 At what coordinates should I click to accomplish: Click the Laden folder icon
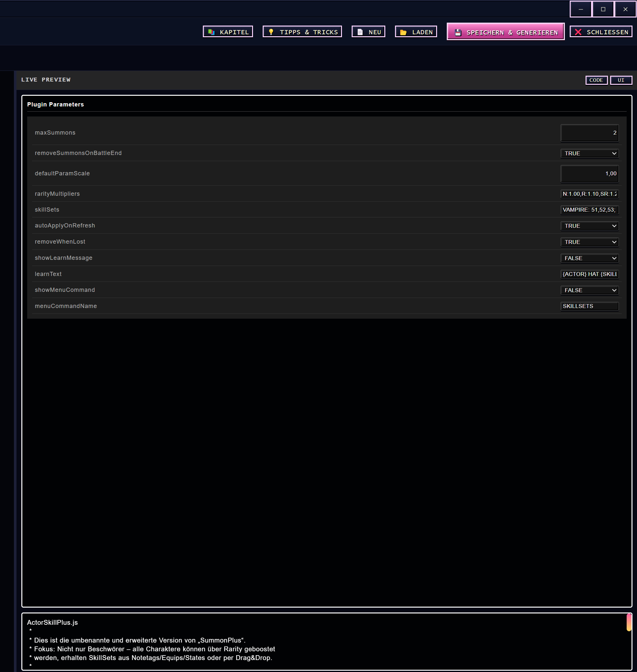coord(403,32)
